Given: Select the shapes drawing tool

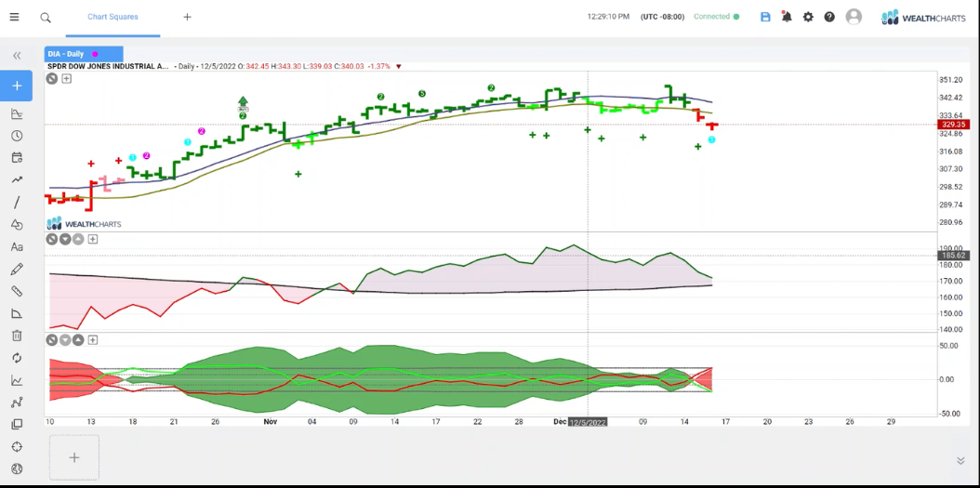Looking at the screenshot, I should click(17, 225).
